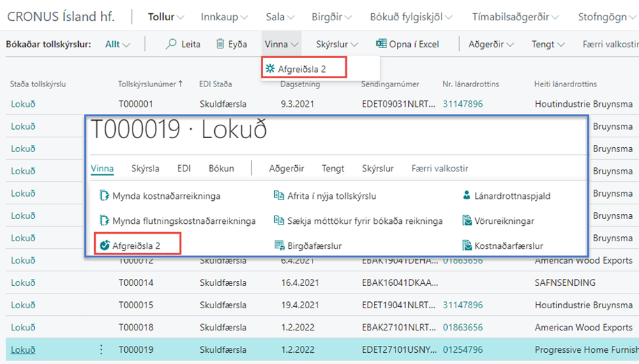Click the Afrita í nýja tollskýrslu icon
The height and width of the screenshot is (364, 639).
pos(279,196)
